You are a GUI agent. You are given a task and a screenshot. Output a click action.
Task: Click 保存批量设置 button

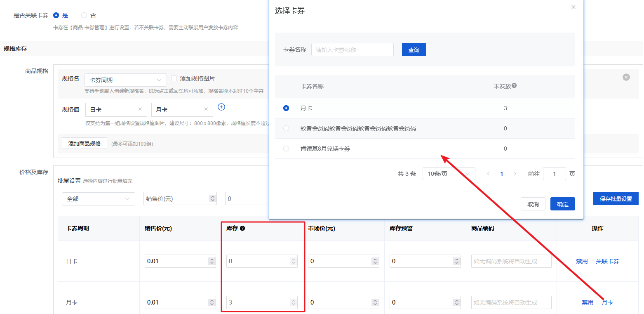point(616,198)
